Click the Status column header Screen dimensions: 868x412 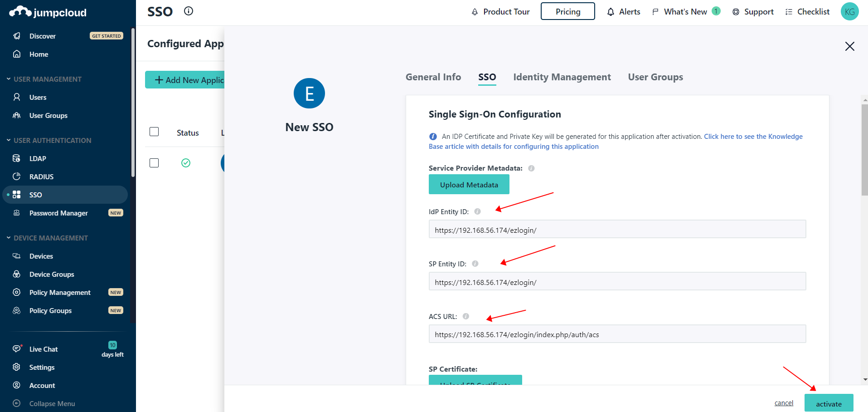188,133
